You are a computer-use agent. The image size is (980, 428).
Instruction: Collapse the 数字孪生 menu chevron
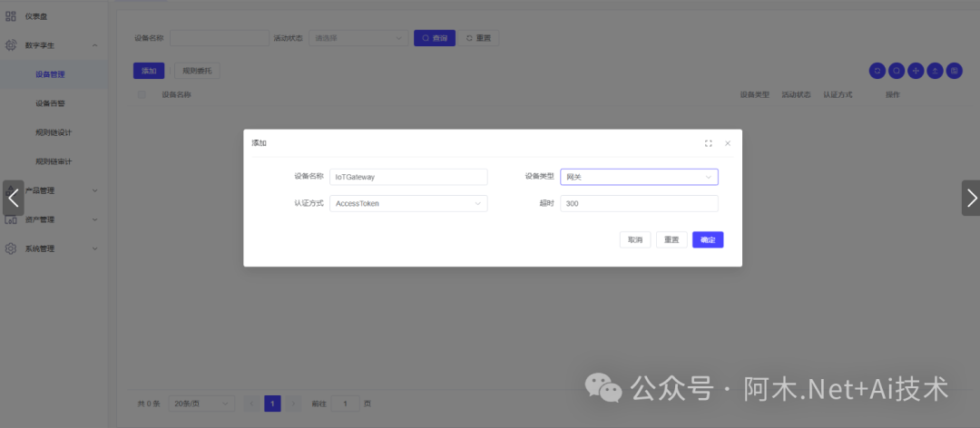94,45
